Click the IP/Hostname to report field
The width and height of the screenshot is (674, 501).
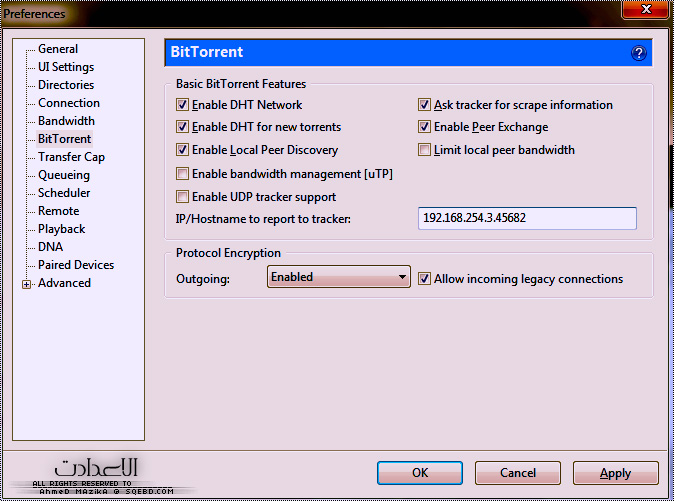526,219
